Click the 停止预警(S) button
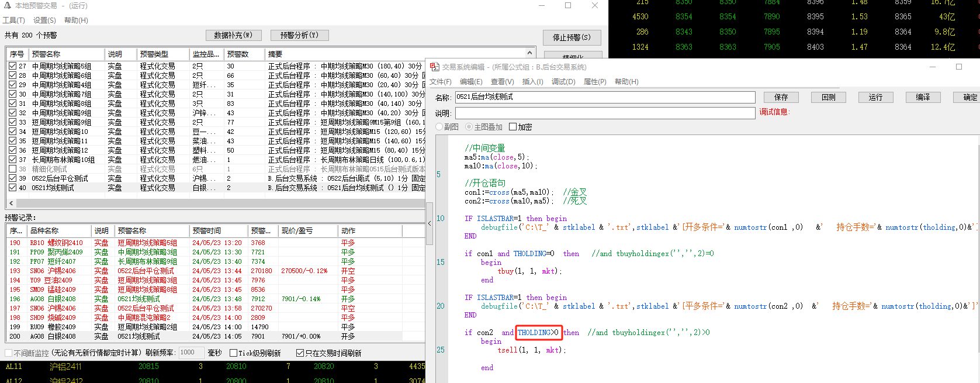Viewport: 980px width, 383px height. (x=572, y=37)
